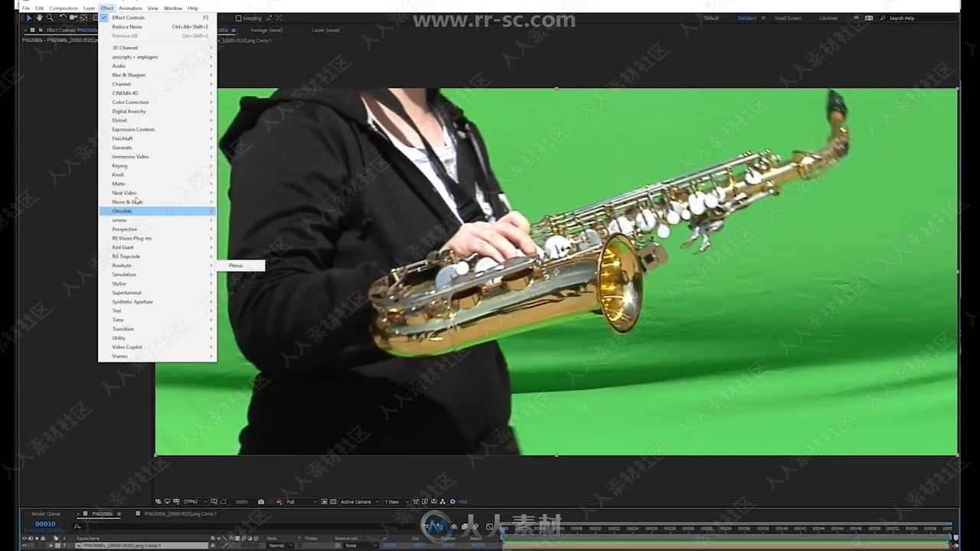Image resolution: width=980 pixels, height=551 pixels.
Task: Click the pixel aspect ratio correction icon
Action: click(x=415, y=502)
